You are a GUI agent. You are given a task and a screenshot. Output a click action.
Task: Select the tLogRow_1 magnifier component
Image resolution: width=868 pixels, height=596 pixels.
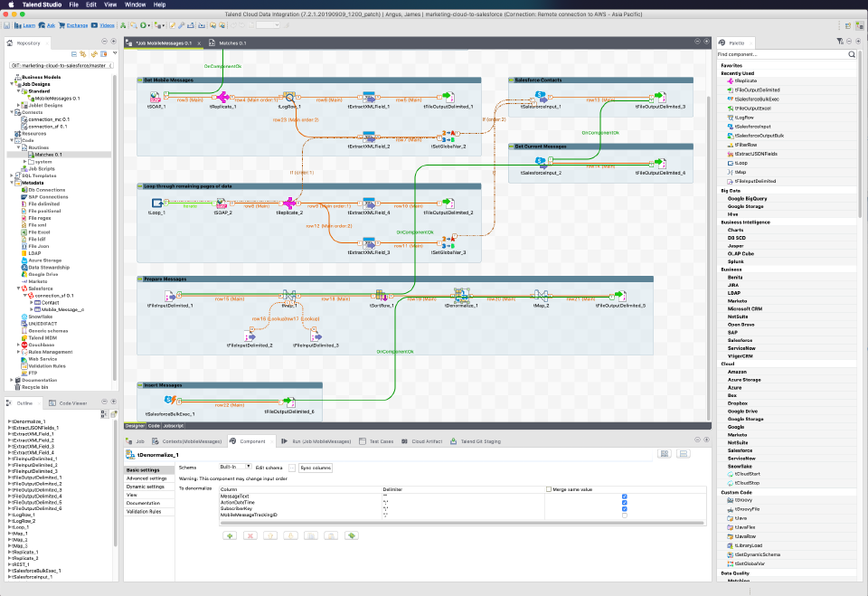coord(292,98)
